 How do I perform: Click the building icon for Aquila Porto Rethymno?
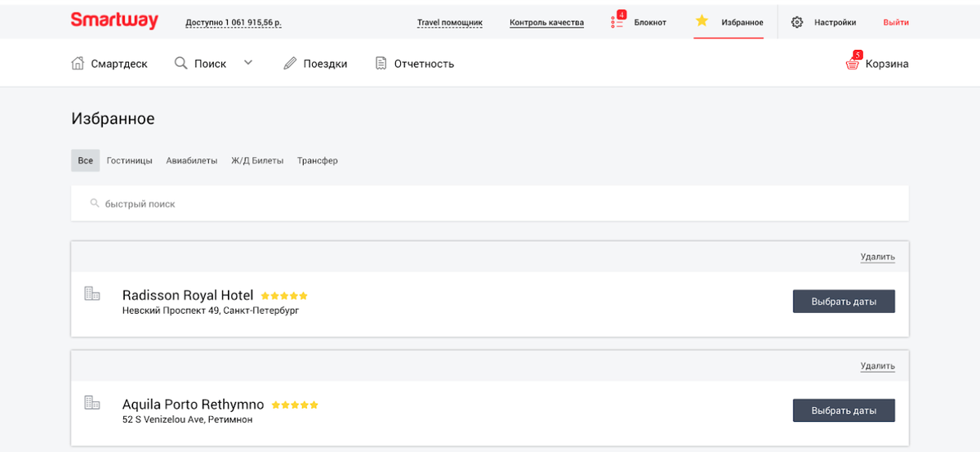point(92,402)
